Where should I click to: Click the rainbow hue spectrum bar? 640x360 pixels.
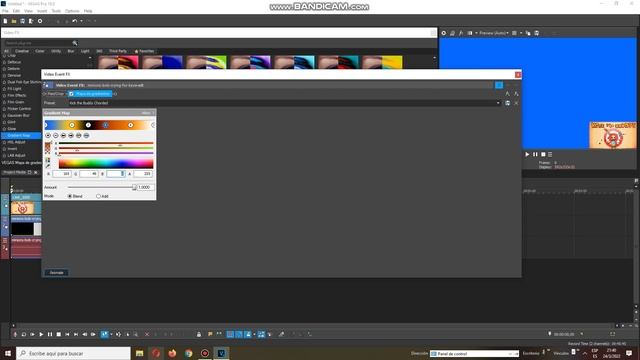106,164
